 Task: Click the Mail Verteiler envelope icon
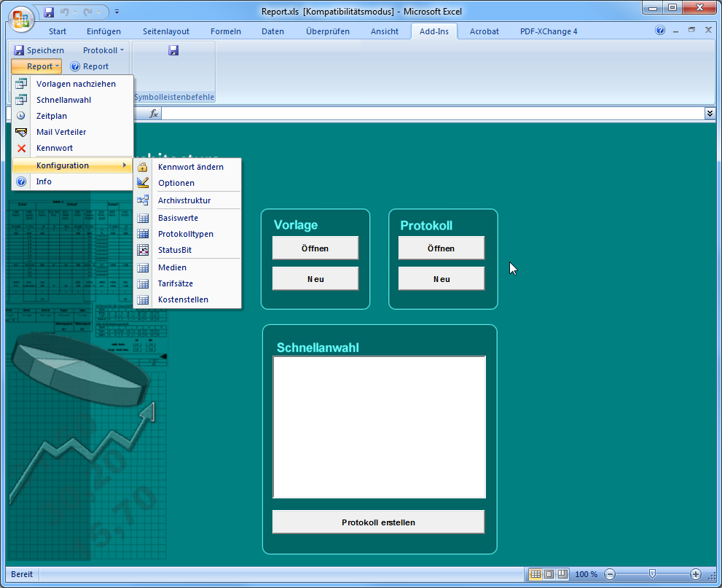[21, 132]
